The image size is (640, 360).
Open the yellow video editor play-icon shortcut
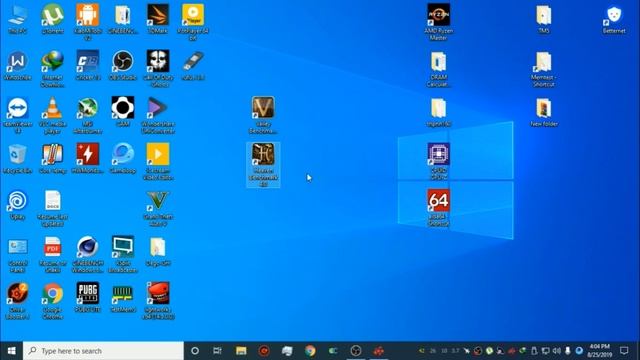(158, 162)
